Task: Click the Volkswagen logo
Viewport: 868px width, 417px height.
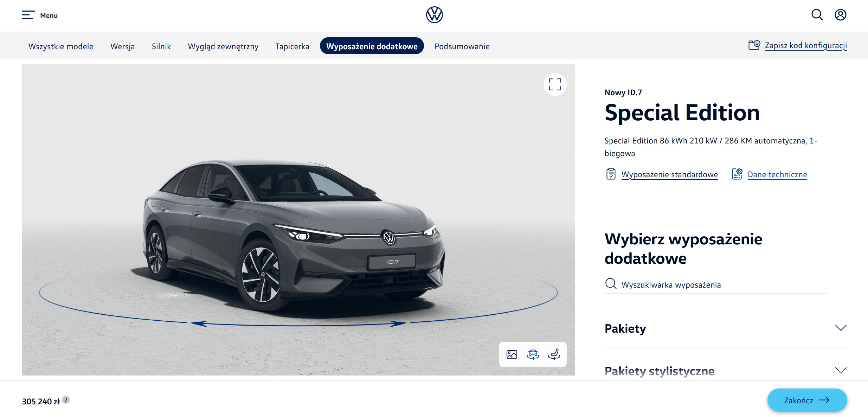Action: (434, 15)
